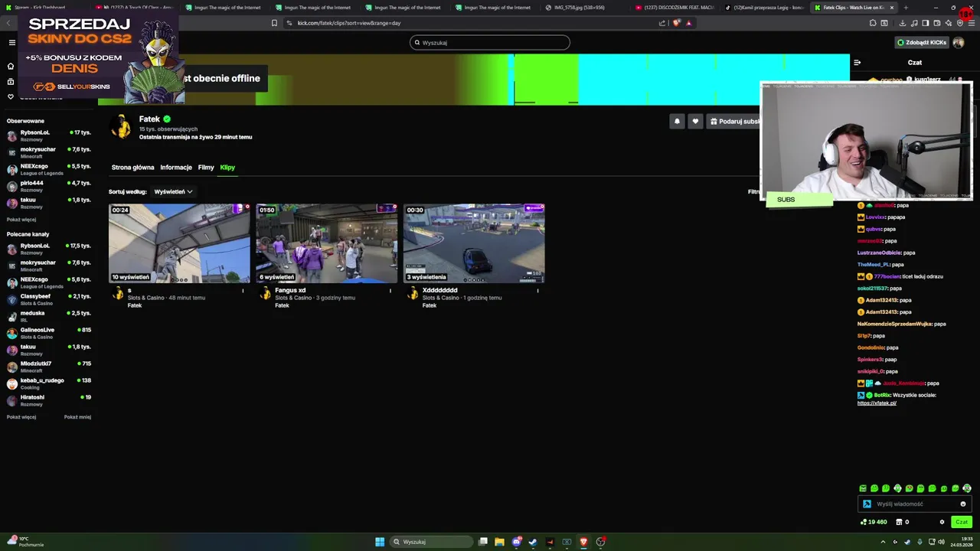980x551 pixels.
Task: Open the xfatek.pl link in chat
Action: tap(877, 403)
